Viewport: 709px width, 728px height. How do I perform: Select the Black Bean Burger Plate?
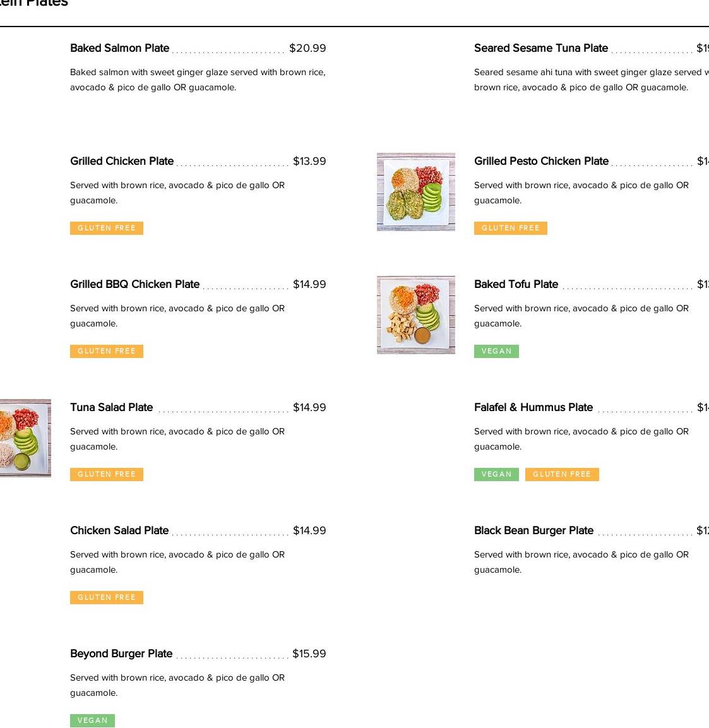[x=533, y=530]
